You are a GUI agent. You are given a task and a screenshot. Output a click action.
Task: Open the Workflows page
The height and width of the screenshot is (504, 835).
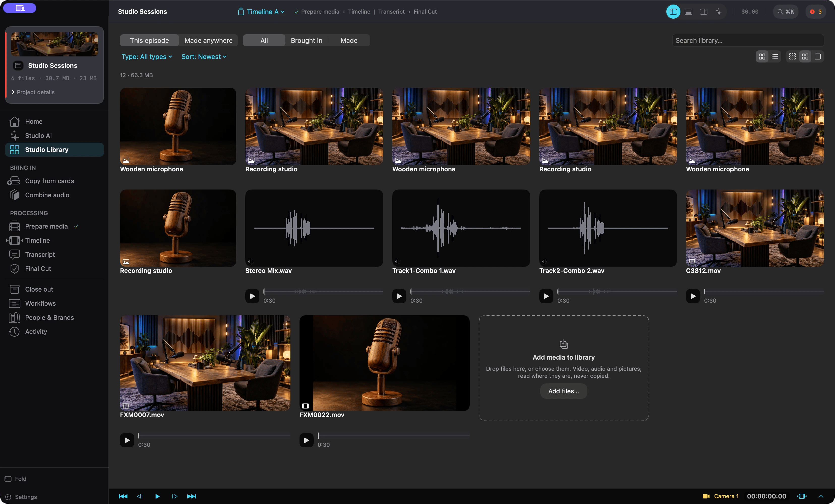tap(54, 303)
